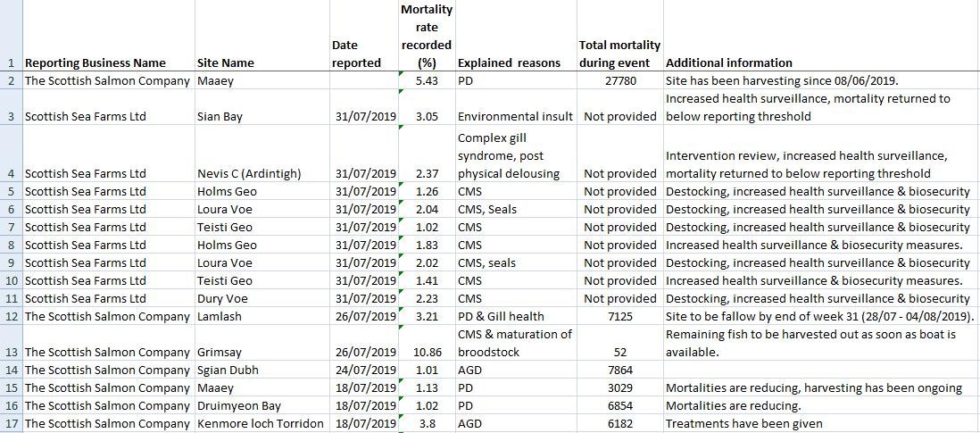The height and width of the screenshot is (433, 980).
Task: Select the row 4 header number
Action: (x=11, y=173)
